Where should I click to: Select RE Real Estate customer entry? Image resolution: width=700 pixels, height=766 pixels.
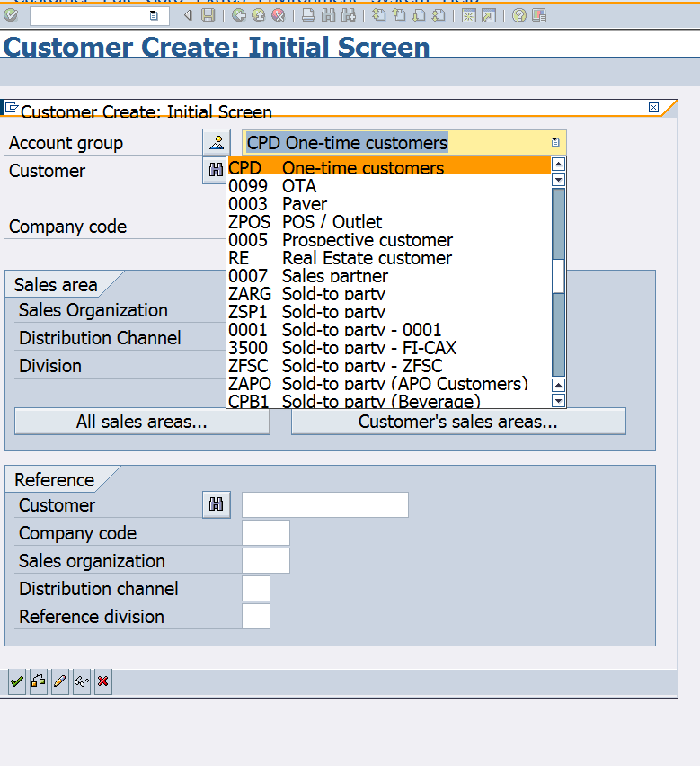(x=388, y=258)
